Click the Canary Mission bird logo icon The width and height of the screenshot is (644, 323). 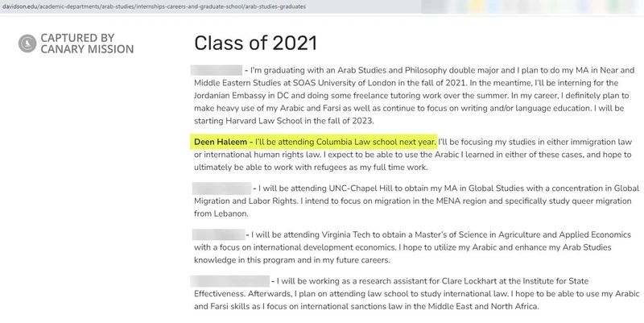coord(27,43)
